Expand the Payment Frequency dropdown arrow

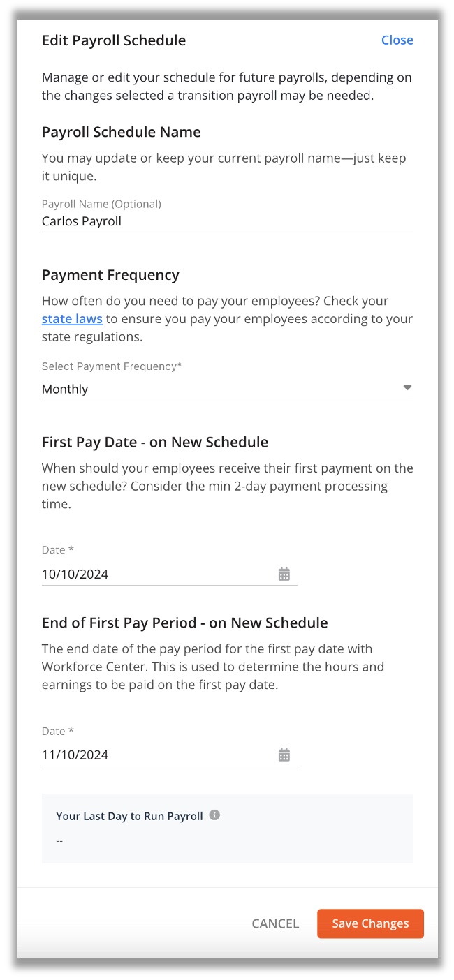tap(408, 388)
